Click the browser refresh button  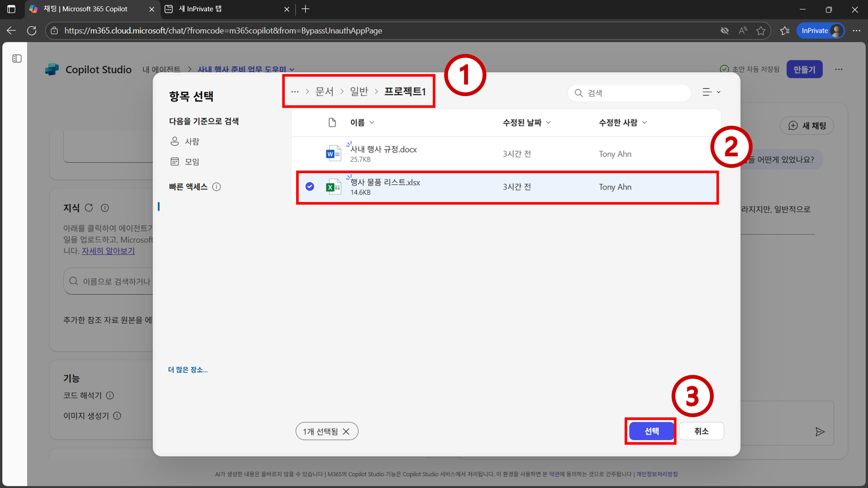32,31
